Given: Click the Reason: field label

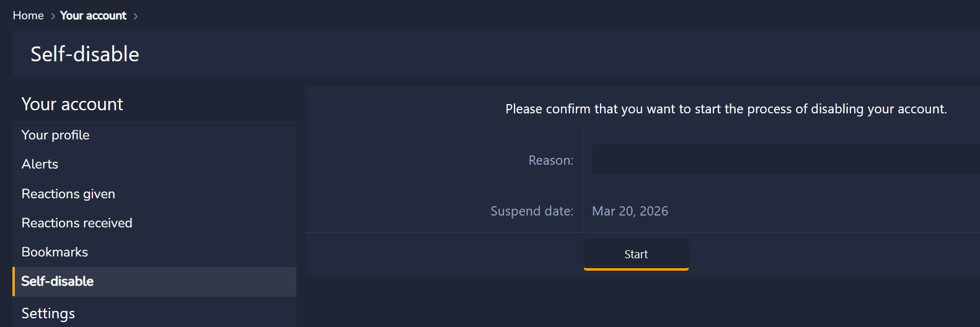Looking at the screenshot, I should 550,160.
